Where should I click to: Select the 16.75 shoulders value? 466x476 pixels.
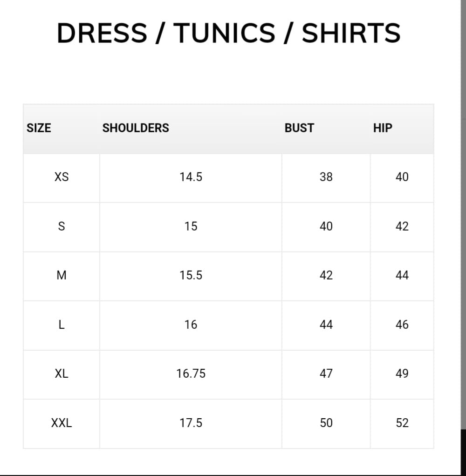click(191, 374)
